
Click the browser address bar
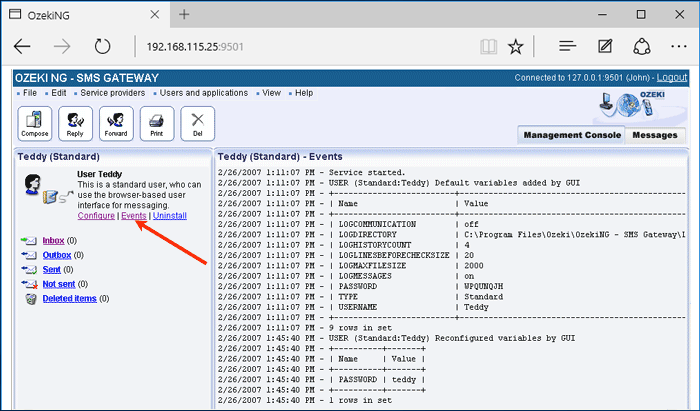click(x=300, y=46)
